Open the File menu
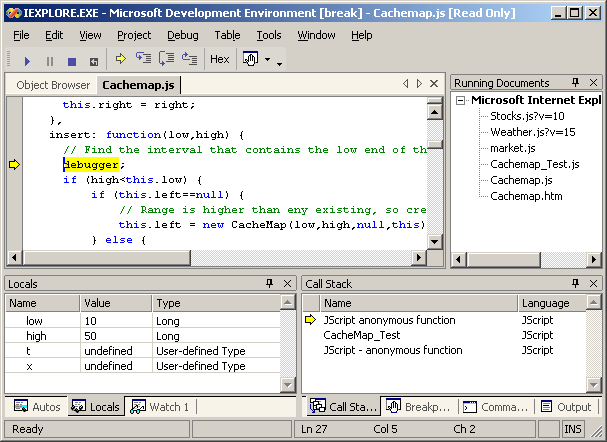 pyautogui.click(x=21, y=35)
